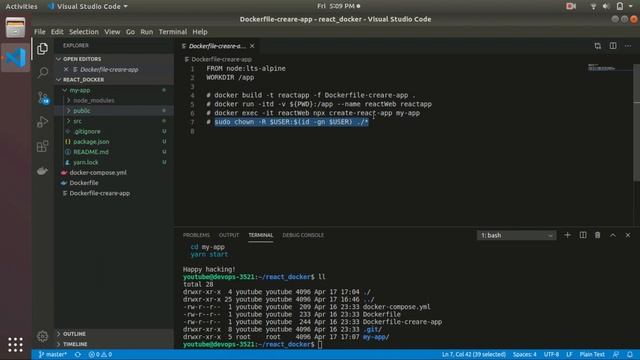
Task: Split the terminal panel
Action: click(x=583, y=235)
